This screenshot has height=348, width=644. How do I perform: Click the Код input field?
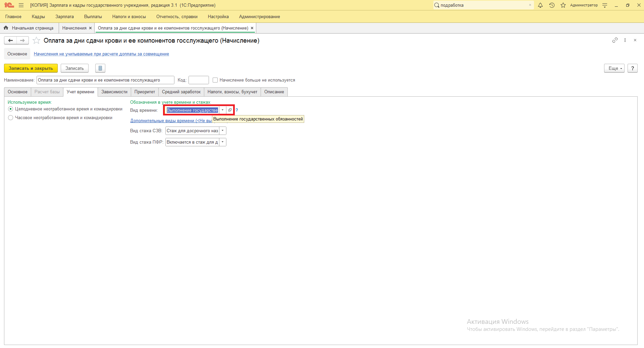coord(199,80)
